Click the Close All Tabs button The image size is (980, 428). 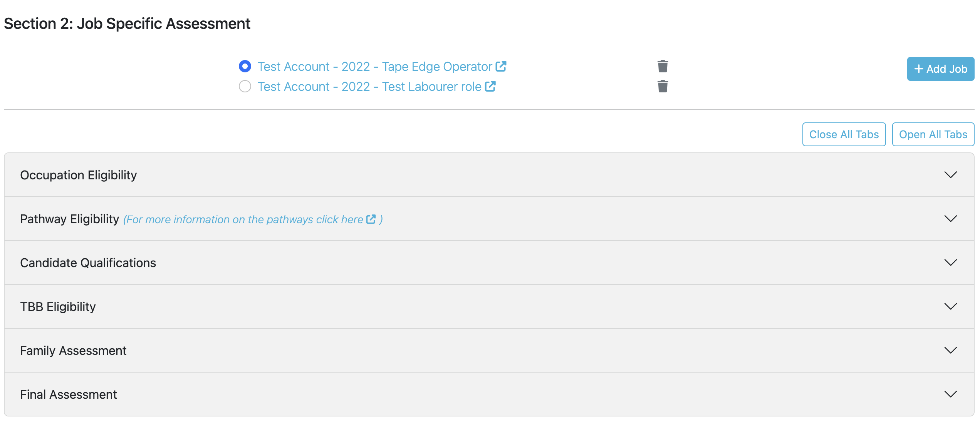844,134
